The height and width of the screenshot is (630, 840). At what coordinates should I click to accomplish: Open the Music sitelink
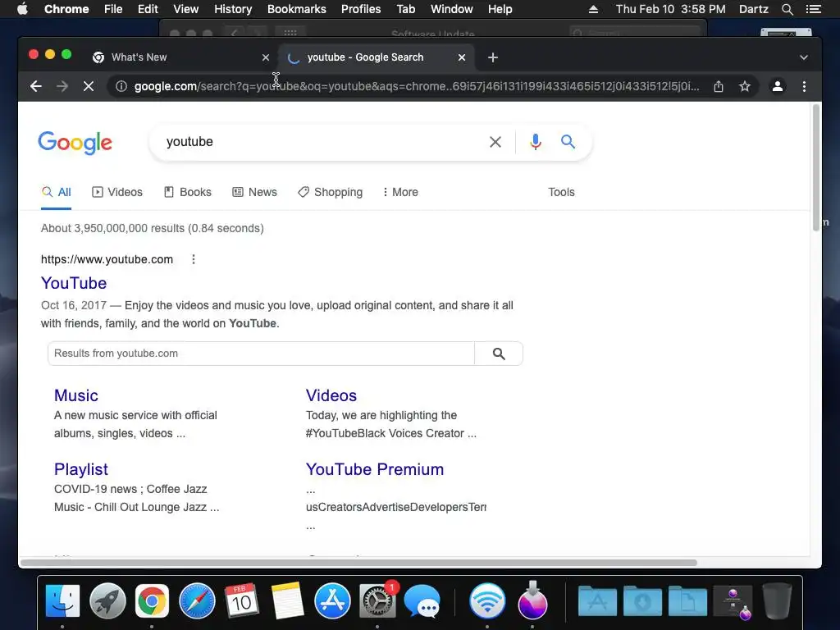click(76, 395)
